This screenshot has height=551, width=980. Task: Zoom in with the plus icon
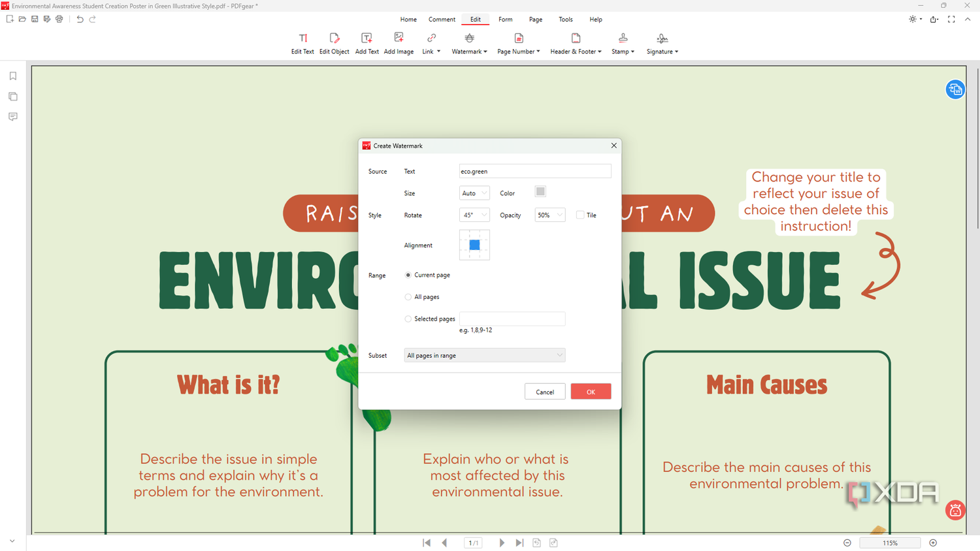[933, 543]
